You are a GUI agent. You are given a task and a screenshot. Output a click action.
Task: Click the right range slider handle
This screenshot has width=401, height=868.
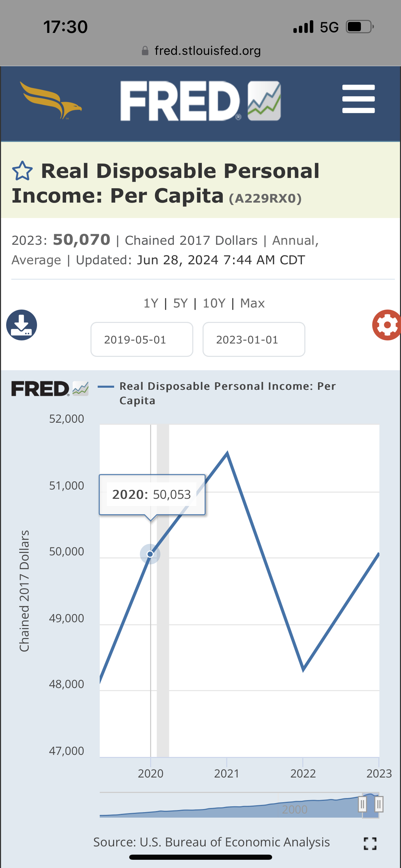point(378,804)
